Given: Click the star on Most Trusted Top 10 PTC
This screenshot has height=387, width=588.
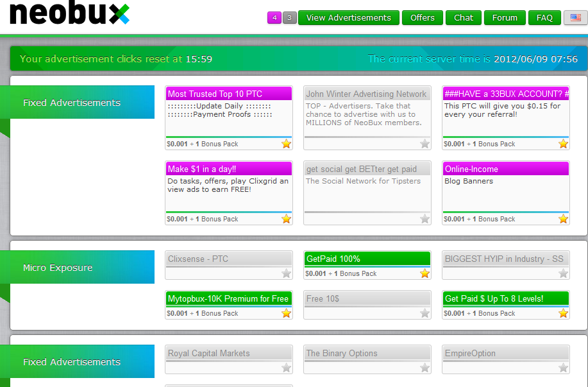Looking at the screenshot, I should tap(287, 144).
